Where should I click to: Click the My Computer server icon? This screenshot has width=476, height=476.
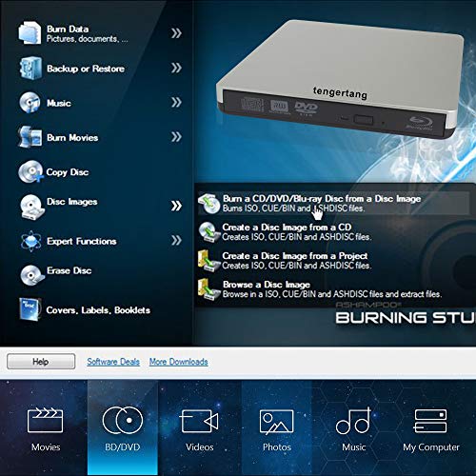[430, 421]
